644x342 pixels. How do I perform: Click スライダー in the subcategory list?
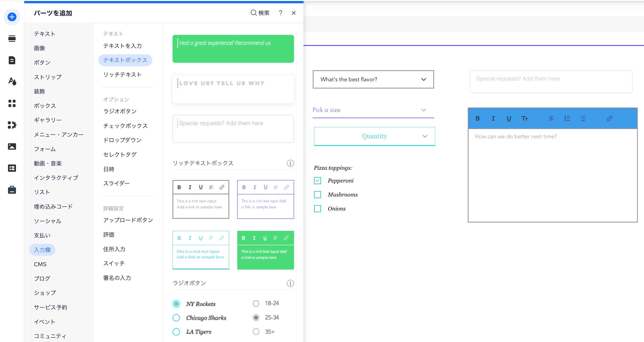116,183
